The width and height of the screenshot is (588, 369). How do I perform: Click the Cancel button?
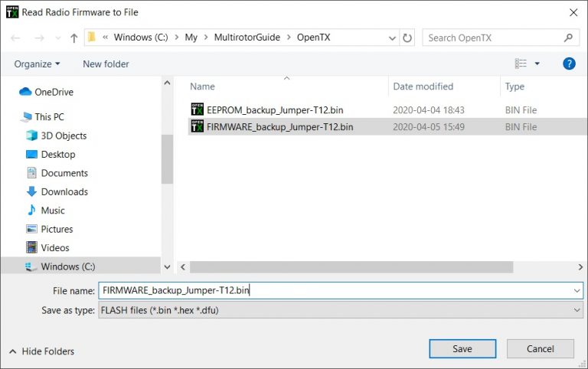coord(540,349)
